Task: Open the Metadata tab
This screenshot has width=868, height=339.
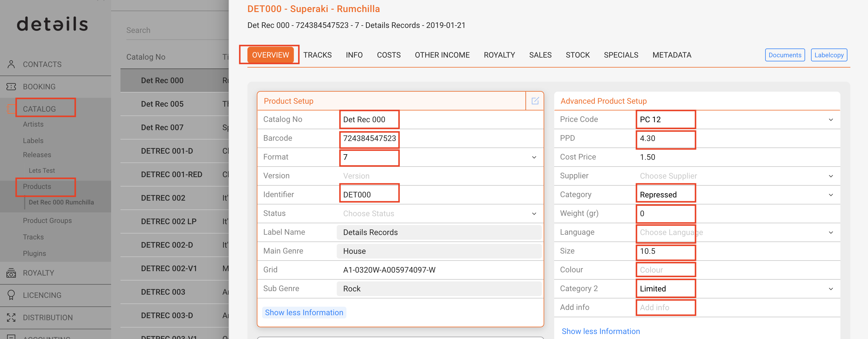Action: pyautogui.click(x=671, y=55)
